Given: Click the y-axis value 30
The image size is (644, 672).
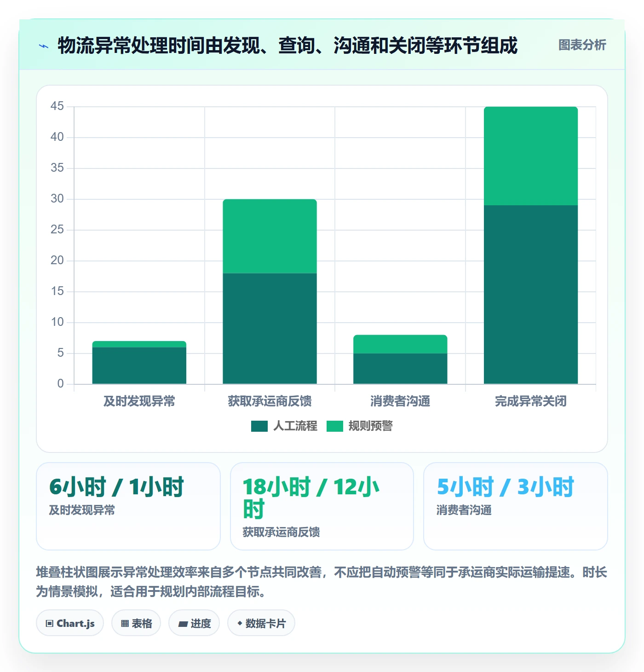Looking at the screenshot, I should pos(57,199).
